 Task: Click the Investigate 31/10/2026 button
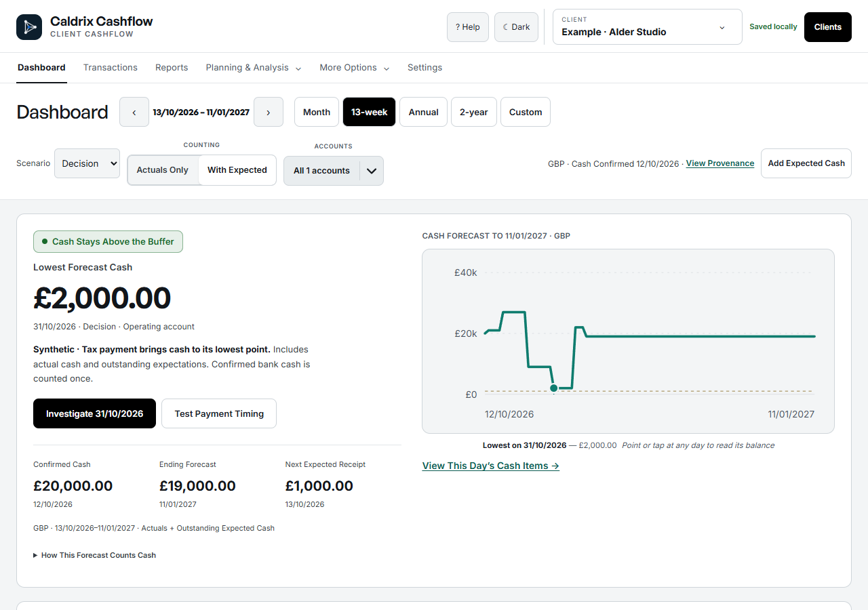coord(94,413)
